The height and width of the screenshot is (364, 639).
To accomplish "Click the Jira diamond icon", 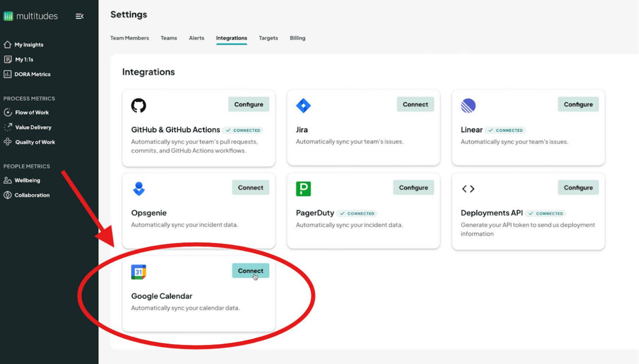I will coord(303,106).
